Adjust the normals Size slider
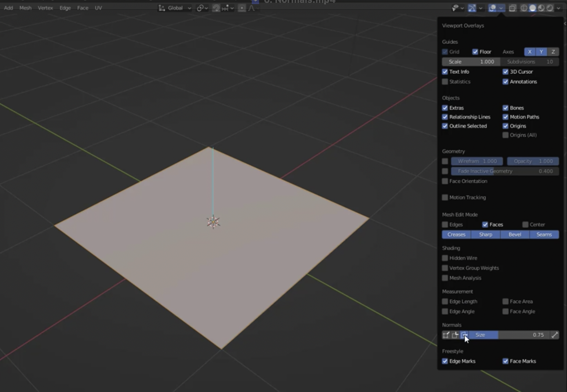 509,335
